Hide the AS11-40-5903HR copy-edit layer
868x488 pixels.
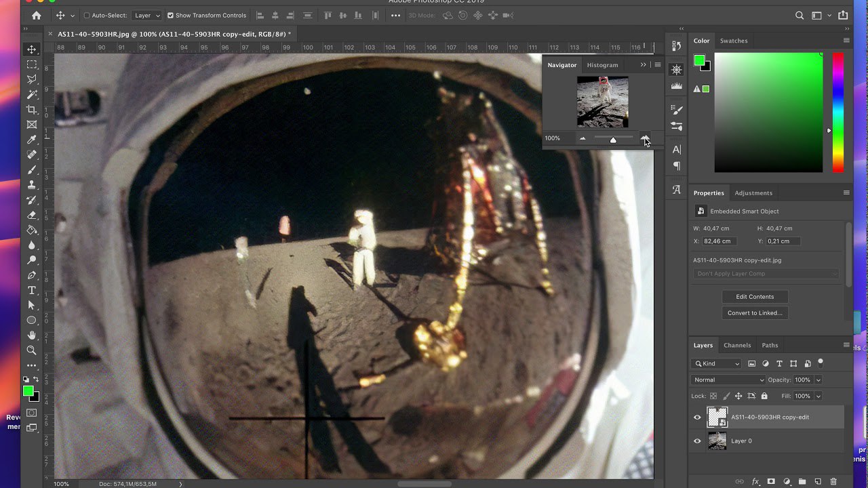[x=697, y=417]
